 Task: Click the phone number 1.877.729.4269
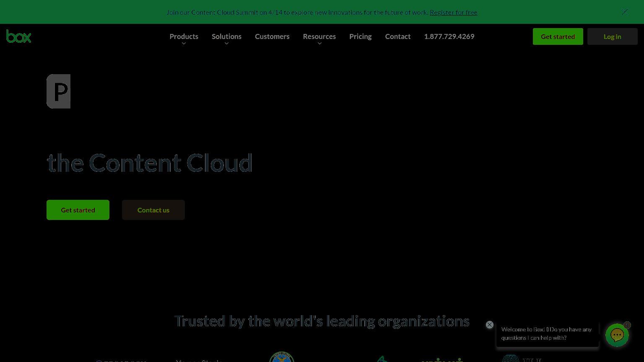[x=449, y=36]
